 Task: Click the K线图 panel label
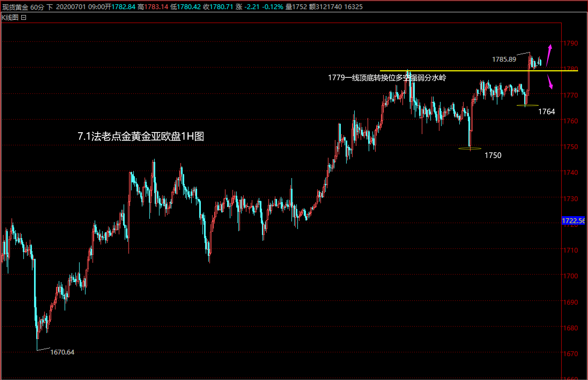click(10, 18)
